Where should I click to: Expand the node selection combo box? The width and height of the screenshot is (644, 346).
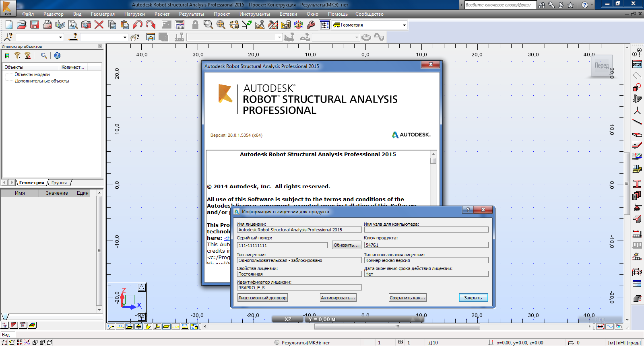61,37
